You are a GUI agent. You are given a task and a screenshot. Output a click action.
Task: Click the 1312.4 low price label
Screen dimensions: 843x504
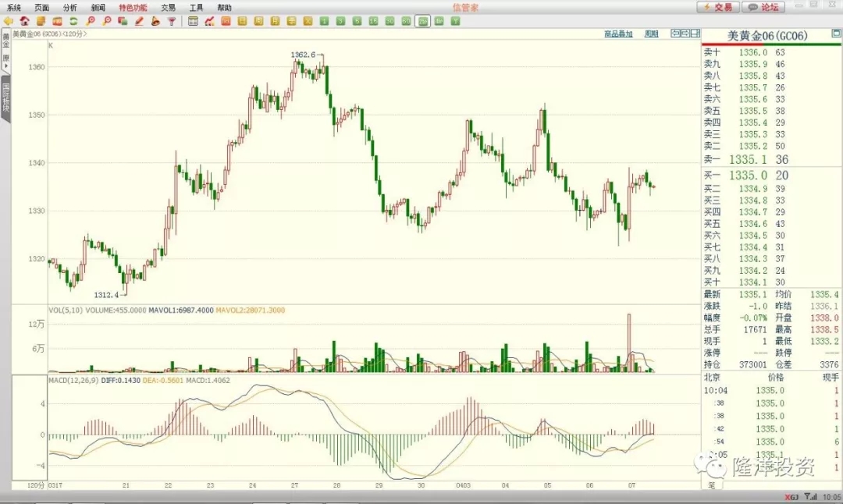coord(106,294)
